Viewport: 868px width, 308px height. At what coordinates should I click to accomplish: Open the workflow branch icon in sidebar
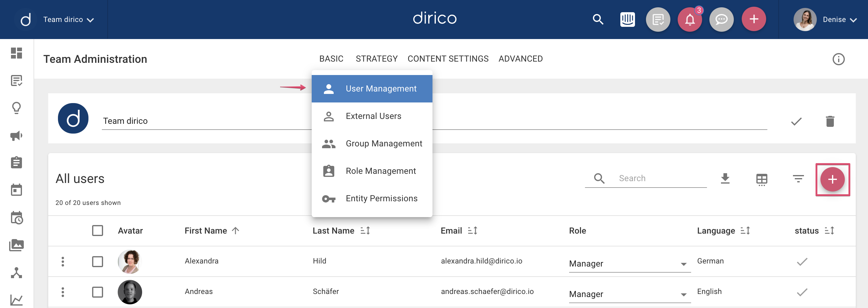pyautogui.click(x=16, y=273)
